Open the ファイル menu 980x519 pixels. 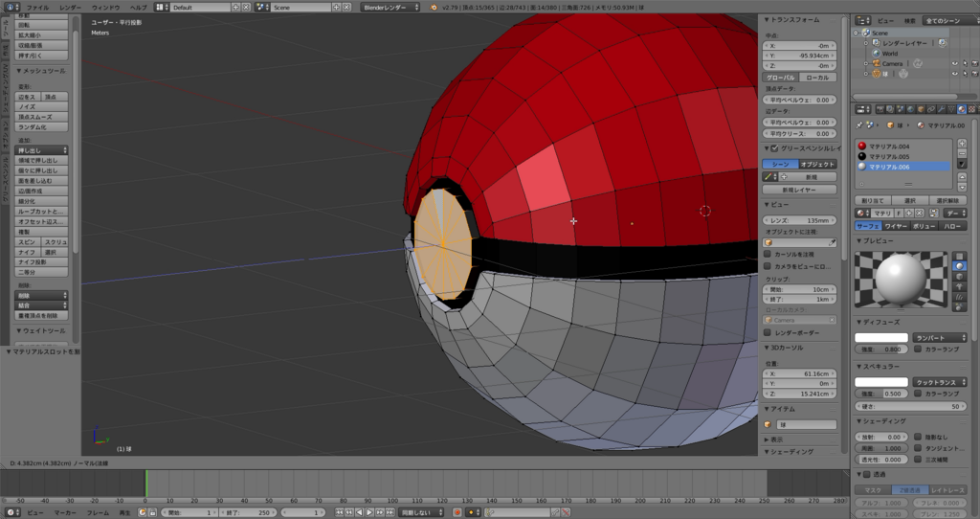(37, 7)
